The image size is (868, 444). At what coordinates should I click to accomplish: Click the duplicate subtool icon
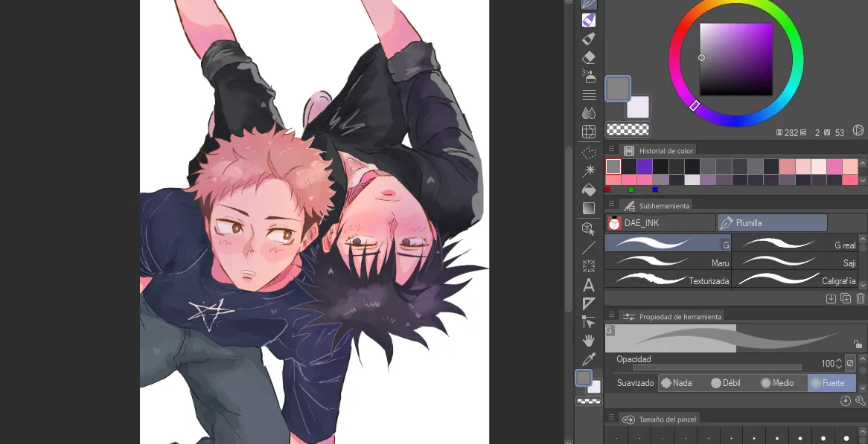click(x=846, y=298)
